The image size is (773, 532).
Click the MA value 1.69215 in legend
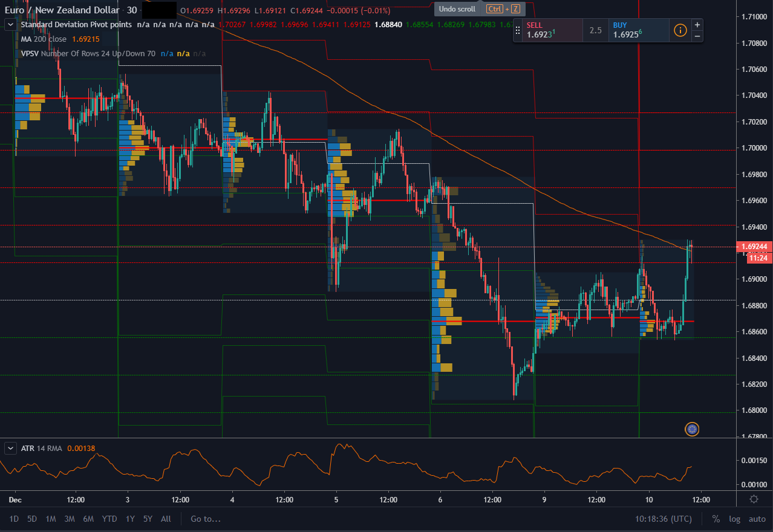(x=85, y=39)
